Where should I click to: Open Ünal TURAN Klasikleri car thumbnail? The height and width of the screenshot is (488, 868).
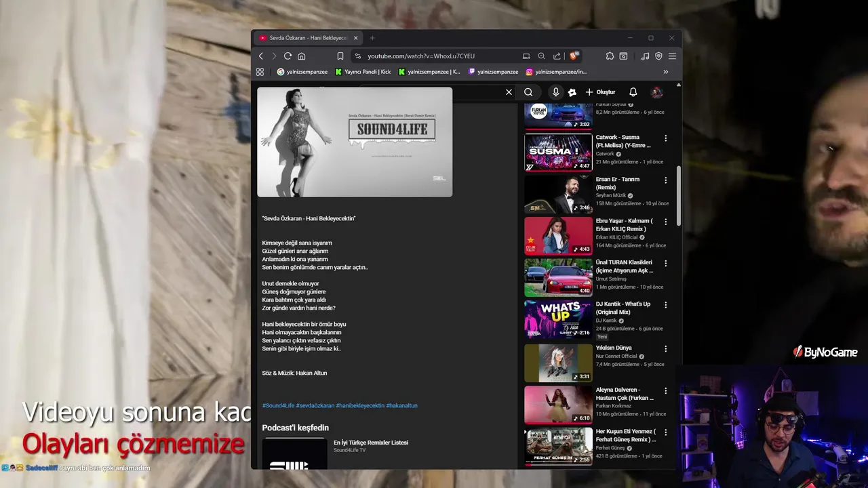point(558,277)
